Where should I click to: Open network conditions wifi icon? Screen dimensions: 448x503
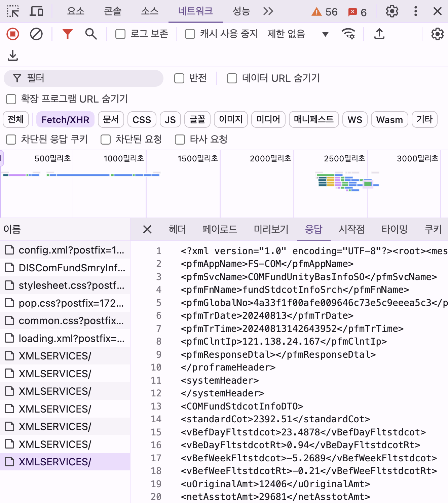(x=348, y=34)
